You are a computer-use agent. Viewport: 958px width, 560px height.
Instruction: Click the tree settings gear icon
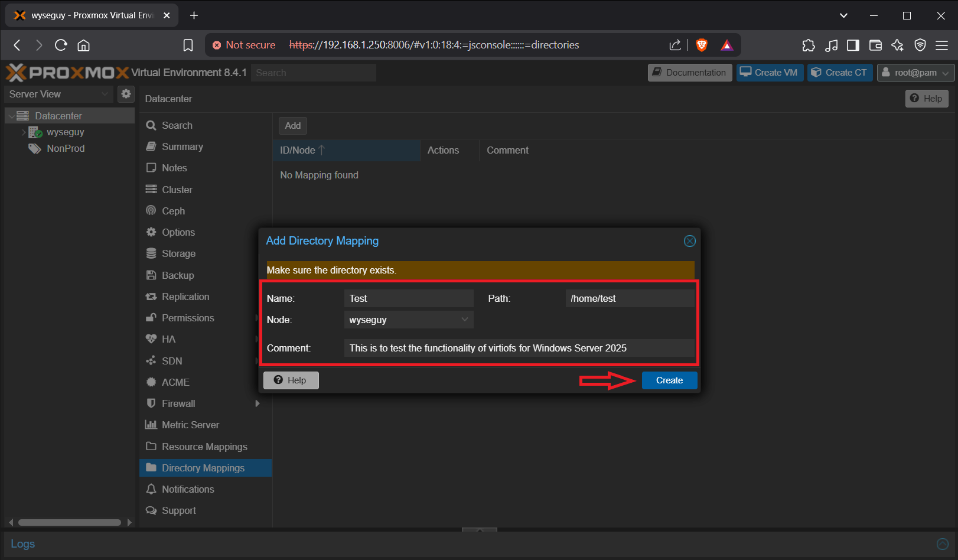pos(126,94)
